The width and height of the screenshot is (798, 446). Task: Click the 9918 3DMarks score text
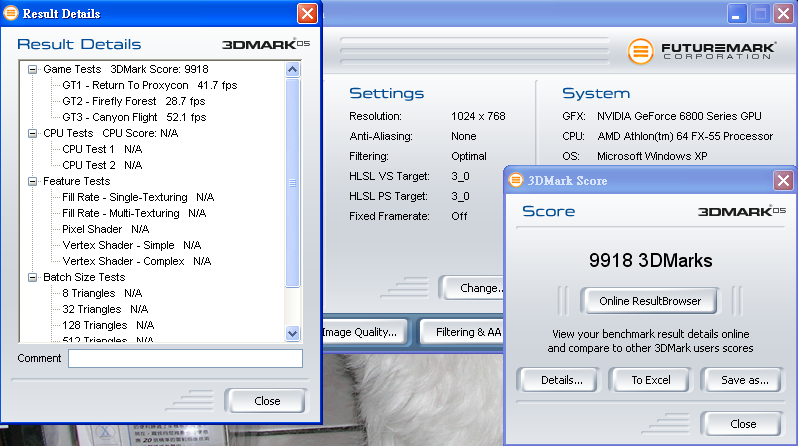[650, 260]
